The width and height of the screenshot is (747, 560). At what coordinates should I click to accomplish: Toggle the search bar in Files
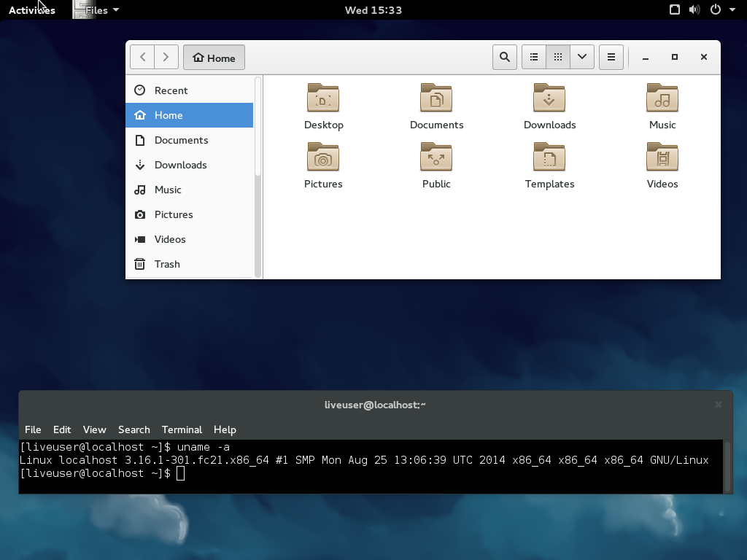click(x=504, y=57)
